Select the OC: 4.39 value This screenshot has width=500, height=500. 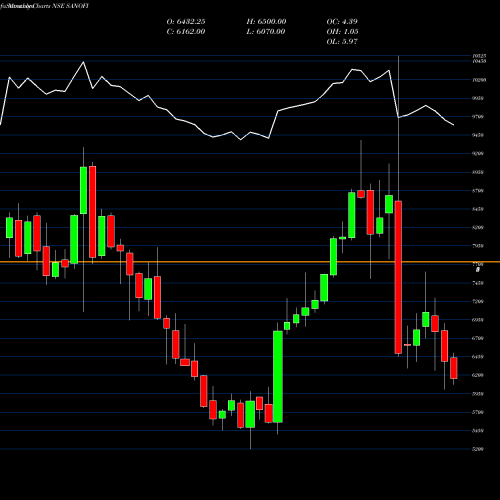[x=342, y=22]
